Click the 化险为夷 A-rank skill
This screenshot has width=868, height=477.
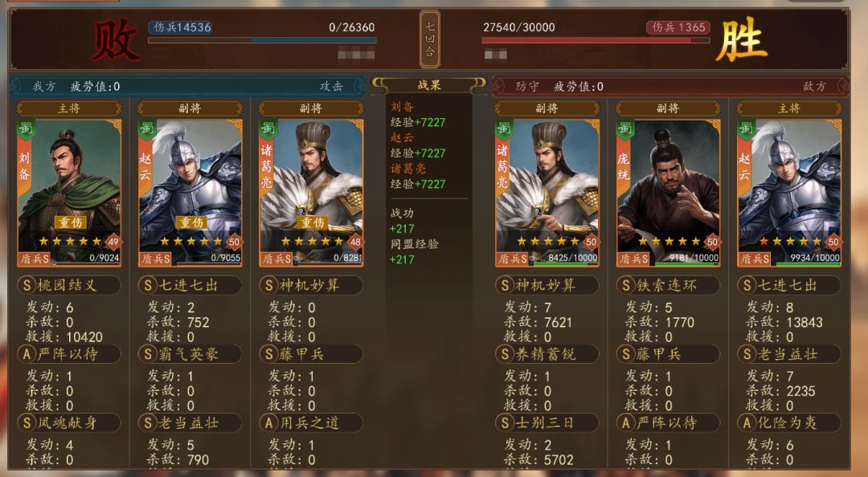[x=789, y=422]
